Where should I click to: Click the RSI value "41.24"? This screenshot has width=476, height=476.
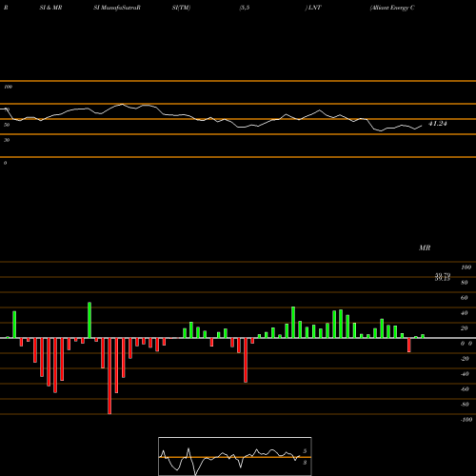pyautogui.click(x=438, y=124)
